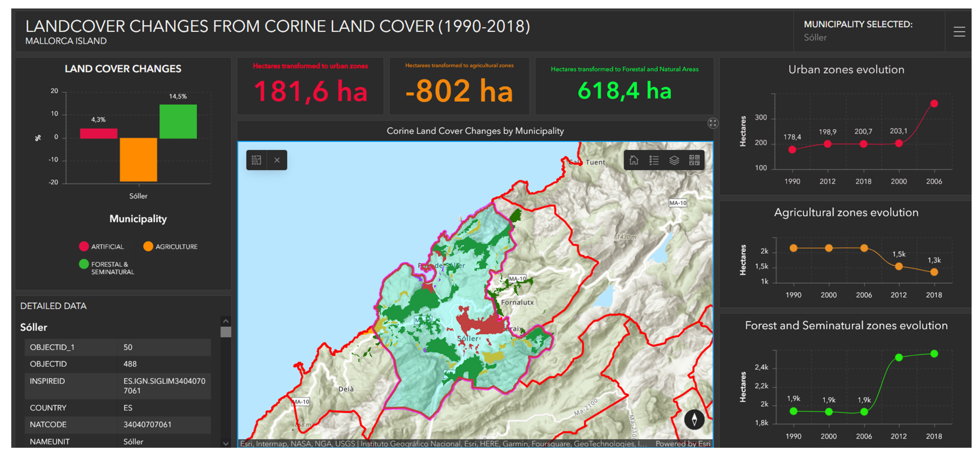Click the 181,6 ha urban indicator
Viewport: 980px width, 456px height.
pyautogui.click(x=311, y=91)
